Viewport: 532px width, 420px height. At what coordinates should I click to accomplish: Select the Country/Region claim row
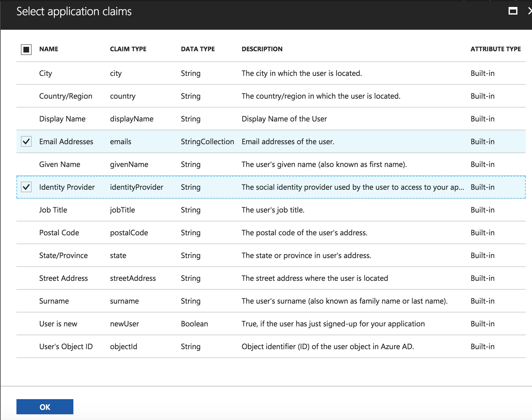[x=271, y=96]
